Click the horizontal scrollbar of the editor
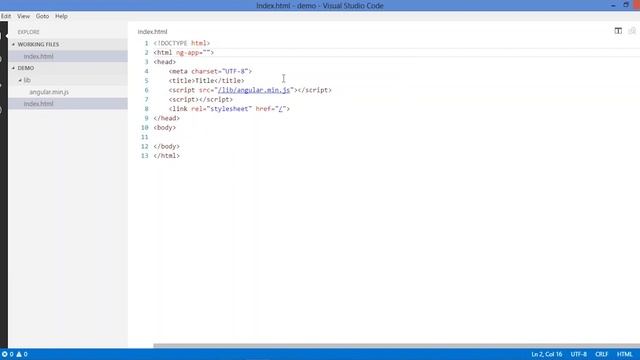This screenshot has height=360, width=640. pos(396,346)
